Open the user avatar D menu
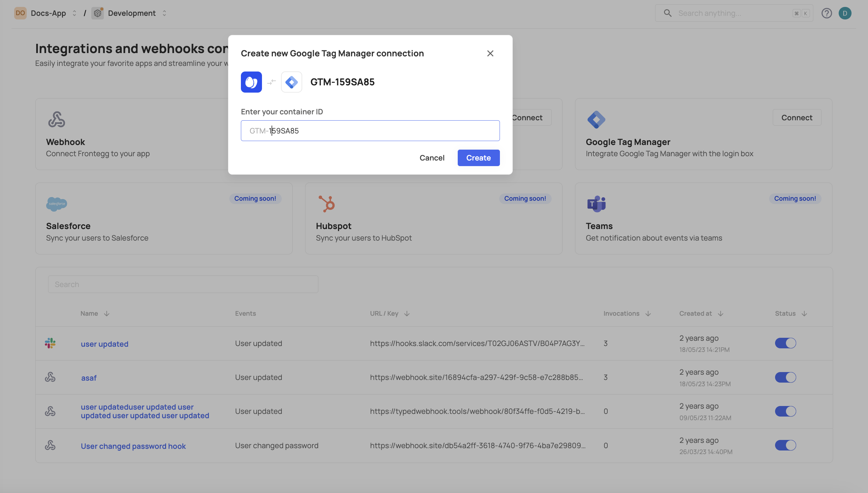This screenshot has height=493, width=868. 845,13
